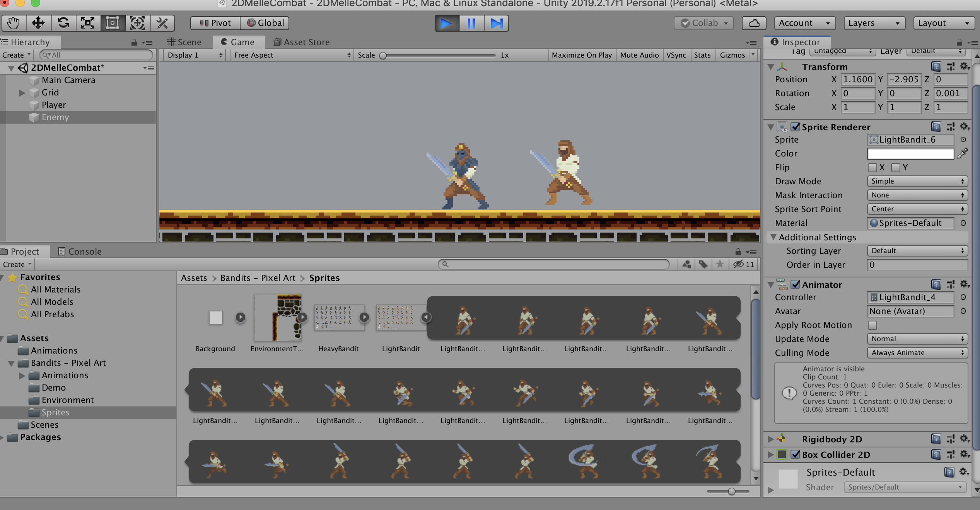Viewport: 980px width, 510px height.
Task: Enable Apply Root Motion checkbox
Action: (872, 325)
